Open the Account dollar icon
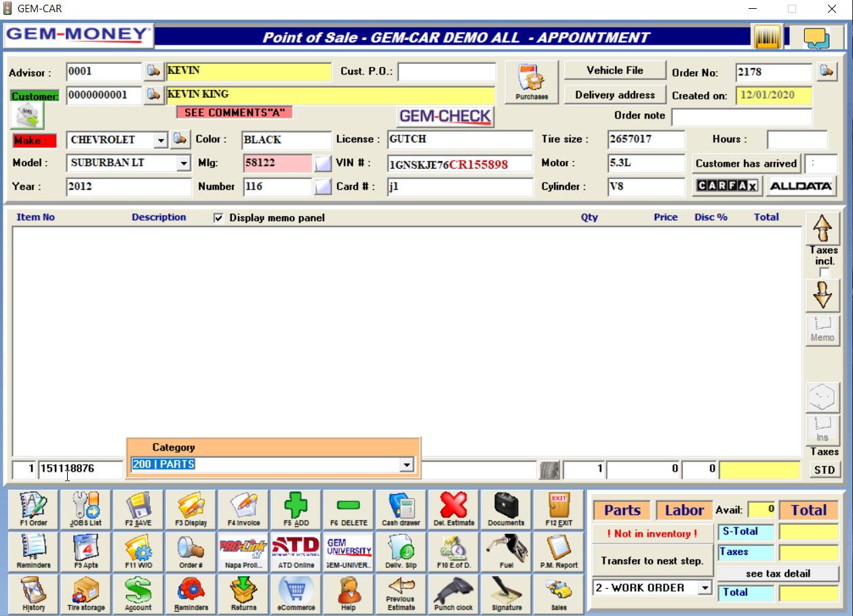Viewport: 853px width, 616px height. tap(138, 594)
